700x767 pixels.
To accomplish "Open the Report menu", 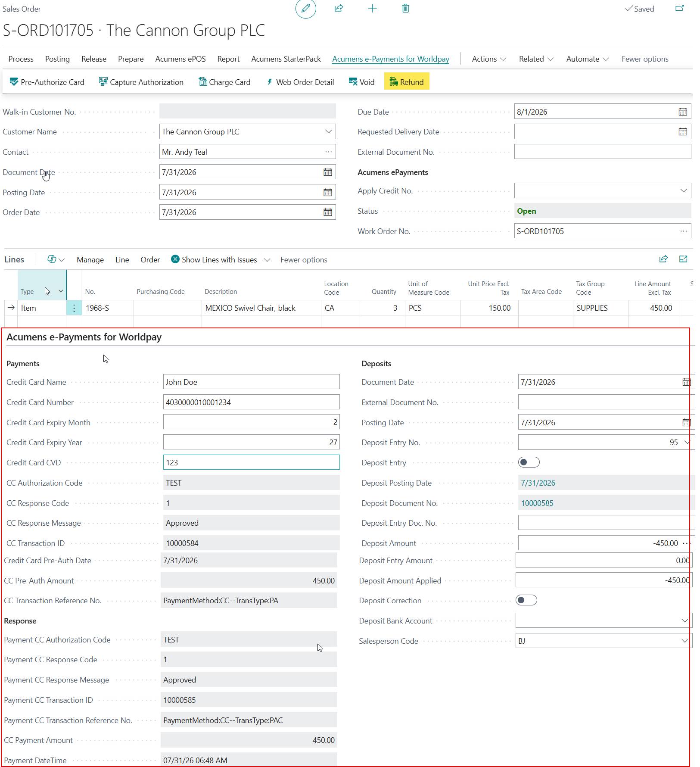I will click(228, 59).
